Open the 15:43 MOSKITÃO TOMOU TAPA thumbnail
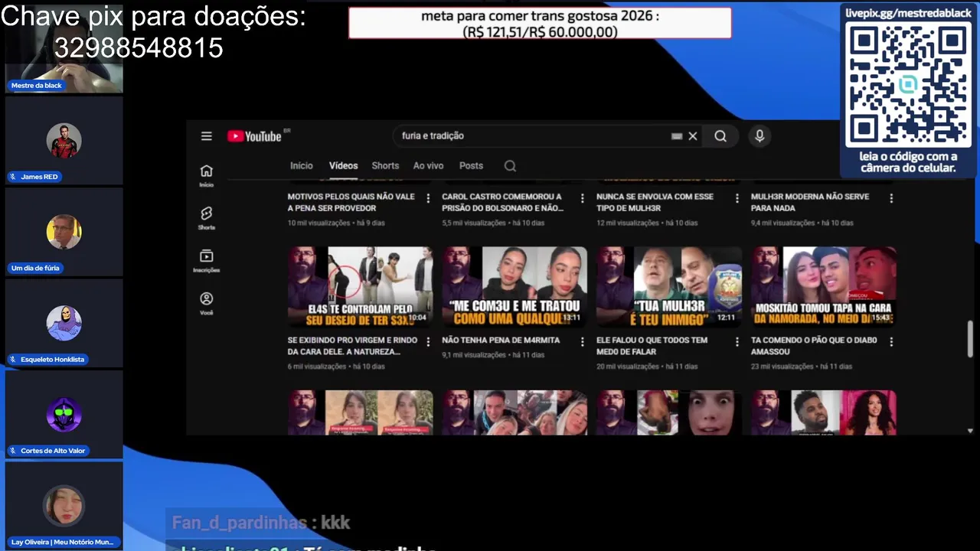This screenshot has width=980, height=551. [x=824, y=286]
